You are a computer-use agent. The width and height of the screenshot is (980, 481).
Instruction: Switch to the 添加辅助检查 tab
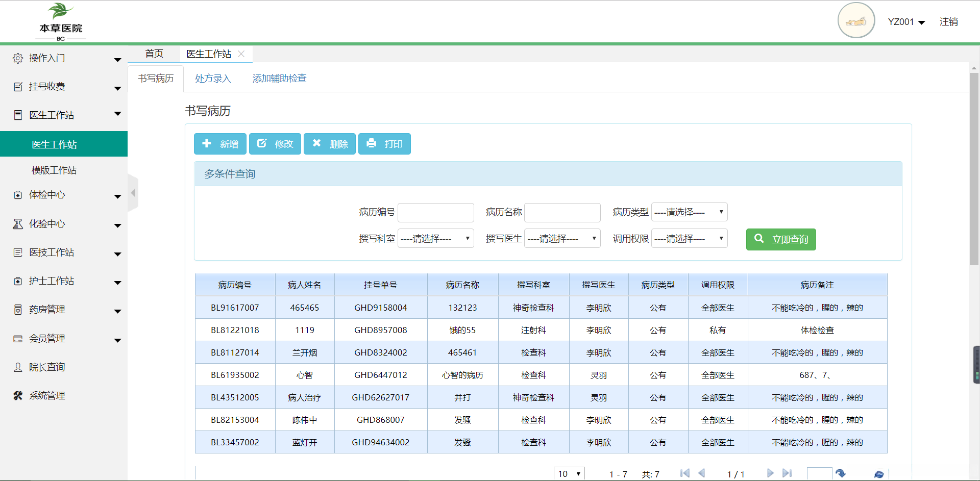[x=279, y=79]
